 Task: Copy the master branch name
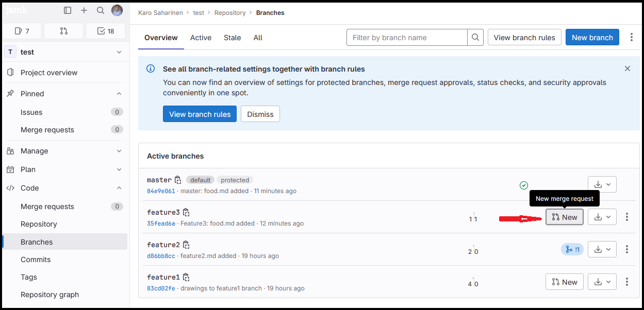tap(178, 180)
